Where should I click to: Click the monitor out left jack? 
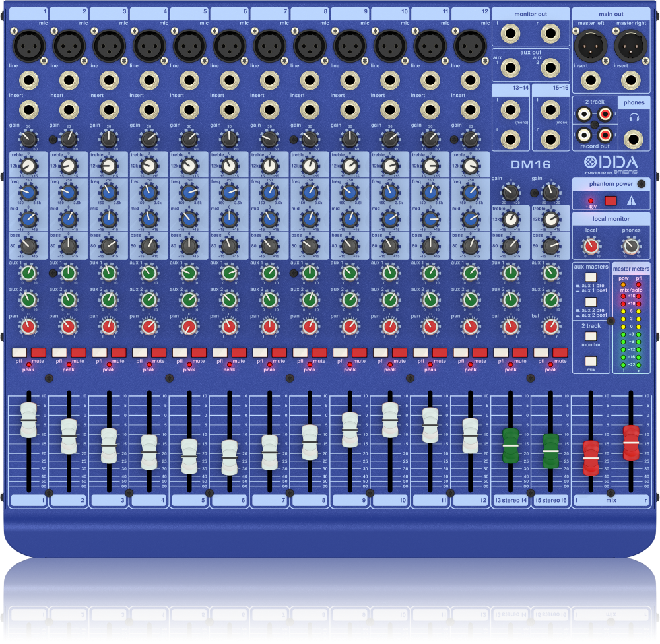click(510, 34)
